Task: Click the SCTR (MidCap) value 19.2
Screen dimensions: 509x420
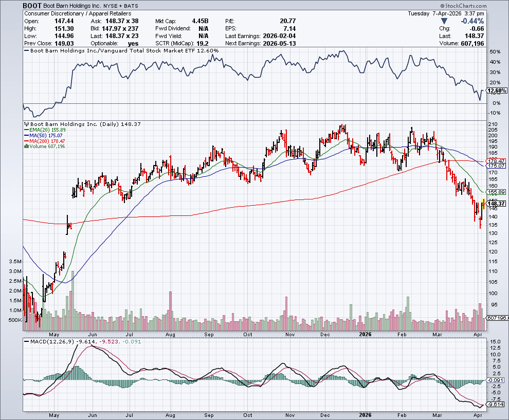Action: [x=203, y=44]
